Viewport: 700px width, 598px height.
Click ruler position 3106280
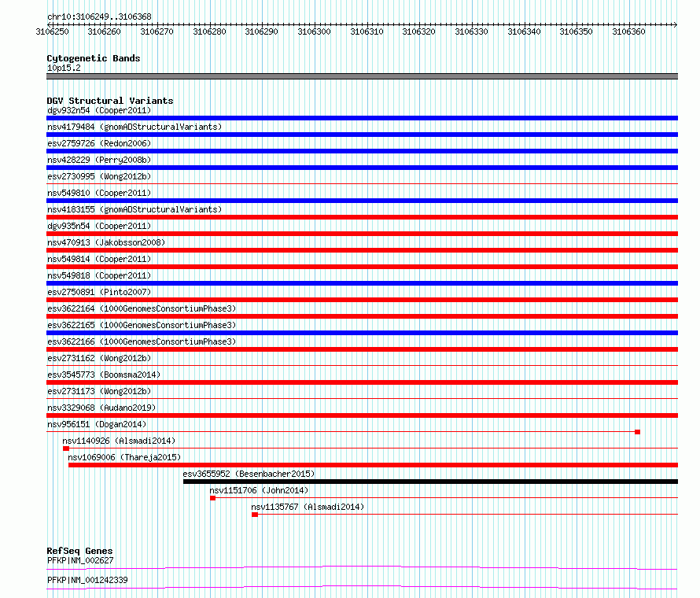[209, 31]
